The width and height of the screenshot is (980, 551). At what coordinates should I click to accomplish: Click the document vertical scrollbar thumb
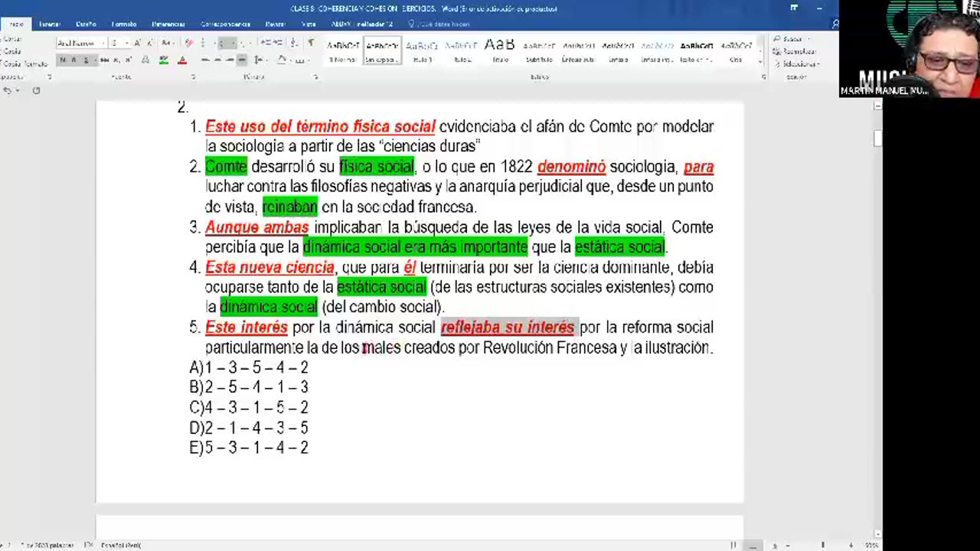click(877, 138)
